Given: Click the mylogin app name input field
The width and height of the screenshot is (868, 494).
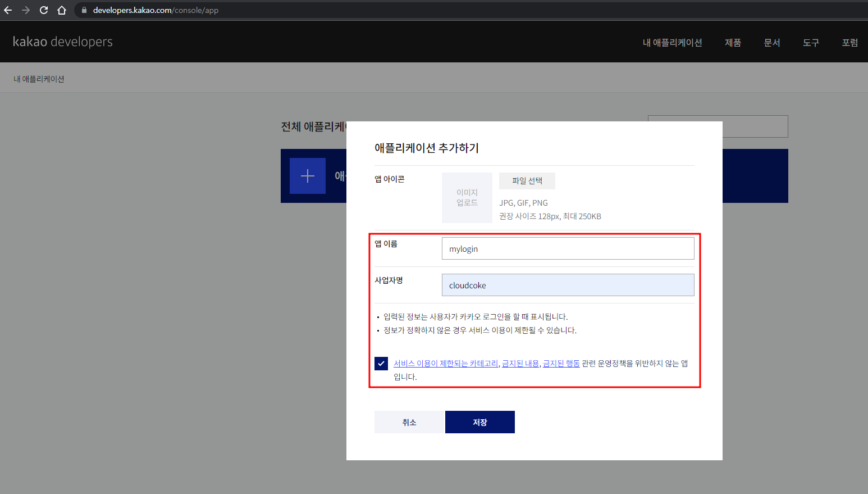Looking at the screenshot, I should [x=567, y=248].
